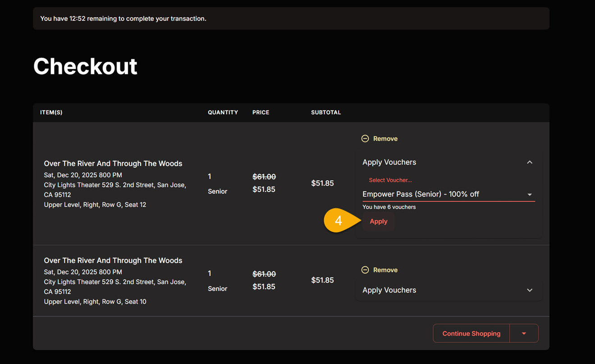The height and width of the screenshot is (364, 595).
Task: Click the time remaining notification banner
Action: [x=291, y=18]
